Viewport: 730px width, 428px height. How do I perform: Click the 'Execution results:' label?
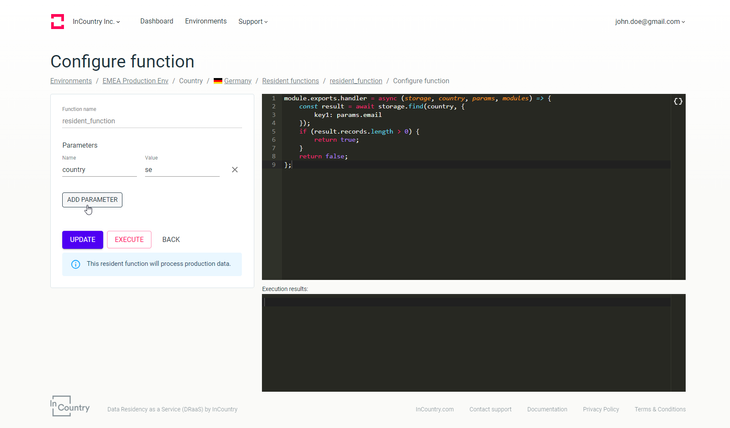click(285, 289)
